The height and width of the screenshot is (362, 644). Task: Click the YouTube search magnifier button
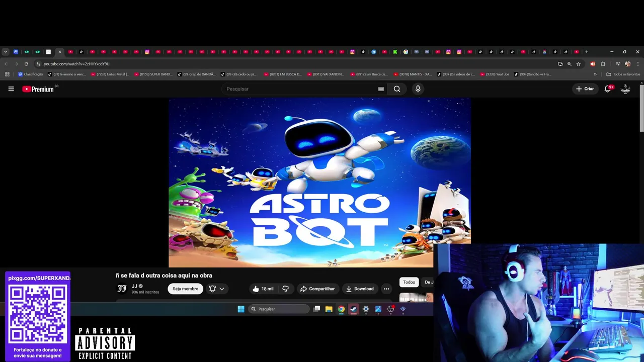click(397, 89)
